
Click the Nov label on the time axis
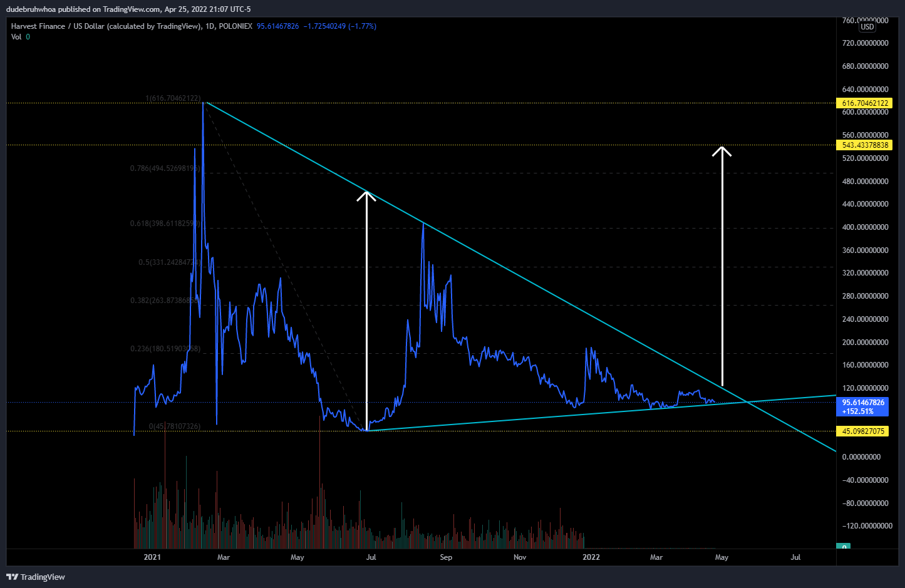(x=520, y=557)
